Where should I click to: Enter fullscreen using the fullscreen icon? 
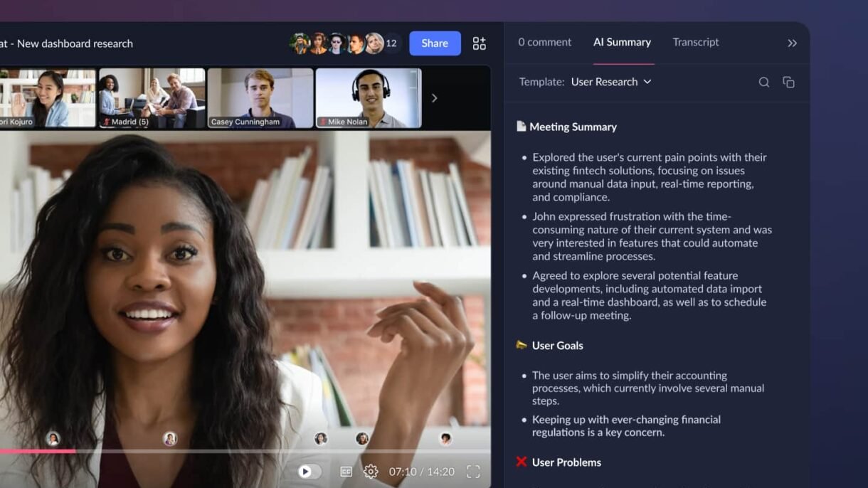coord(473,472)
